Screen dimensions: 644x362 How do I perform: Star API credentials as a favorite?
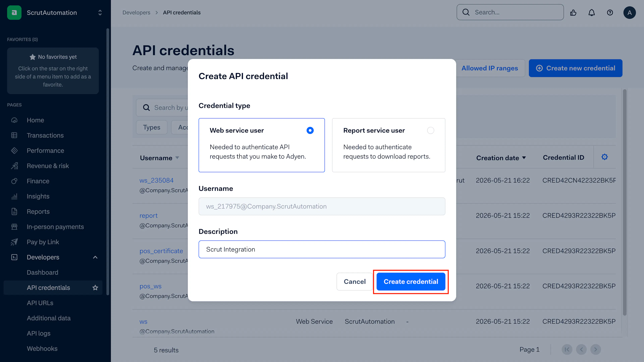click(95, 288)
